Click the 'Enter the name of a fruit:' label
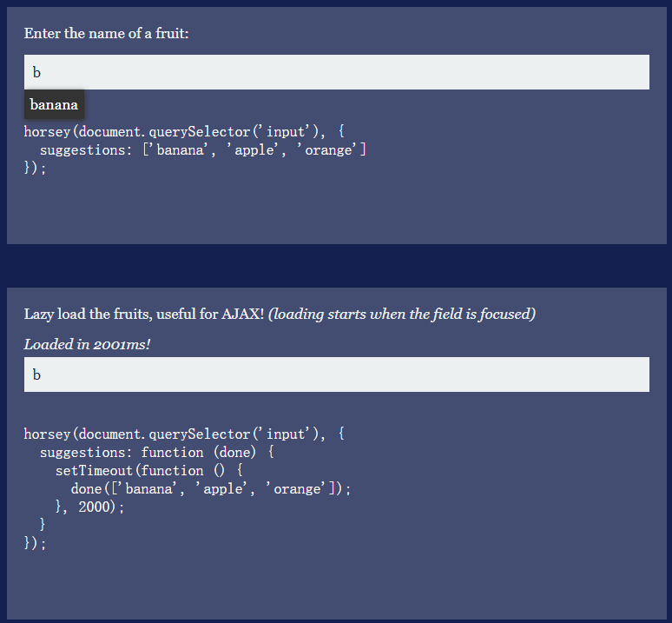 tap(106, 33)
